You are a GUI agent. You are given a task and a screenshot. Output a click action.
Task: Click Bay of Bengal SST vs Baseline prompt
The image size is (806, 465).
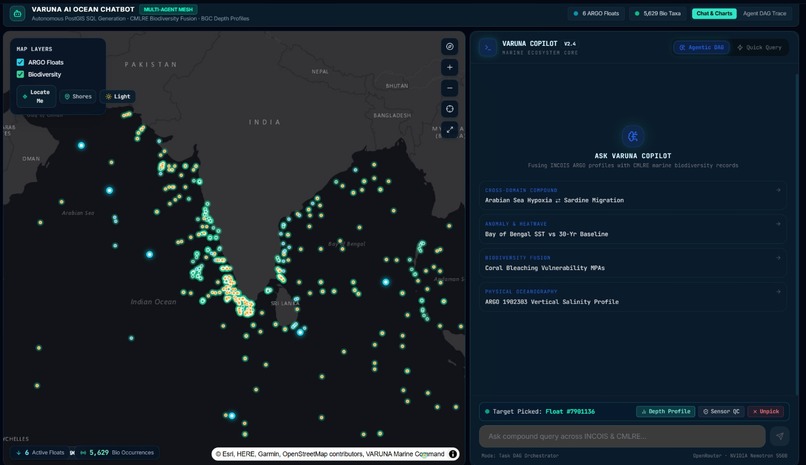click(633, 229)
